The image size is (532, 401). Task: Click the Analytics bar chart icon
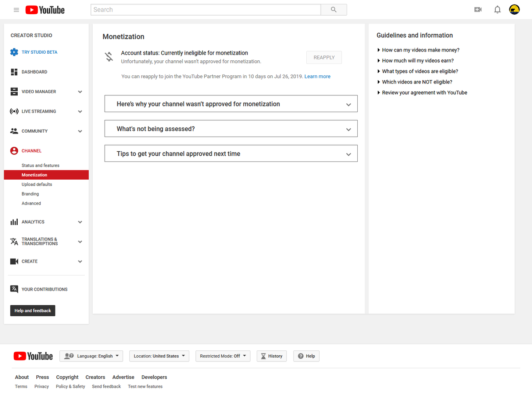14,222
